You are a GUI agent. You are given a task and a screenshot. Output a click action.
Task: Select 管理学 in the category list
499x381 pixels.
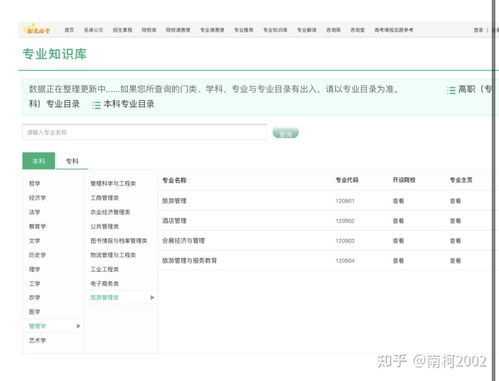pyautogui.click(x=37, y=326)
